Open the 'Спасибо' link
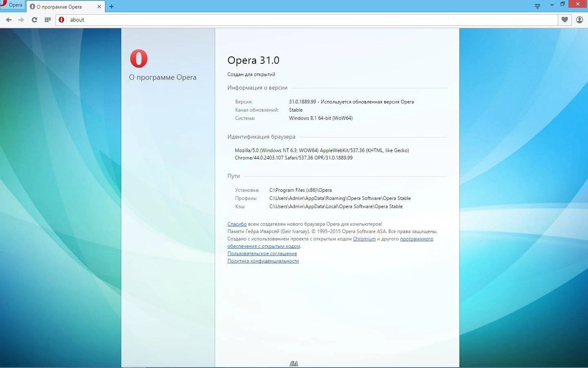 [237, 224]
